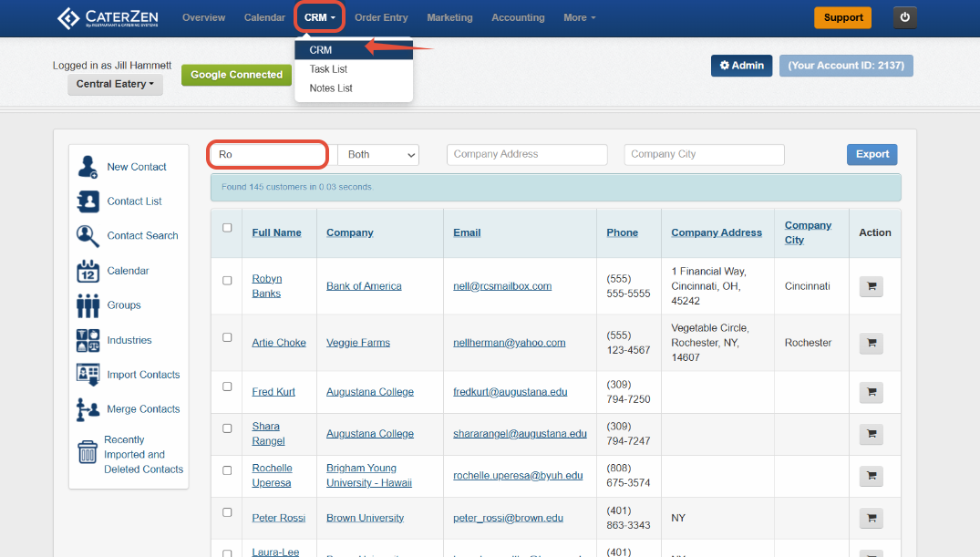Open Laura-Lee contact link
Viewport: 980px width, 557px height.
pyautogui.click(x=275, y=552)
